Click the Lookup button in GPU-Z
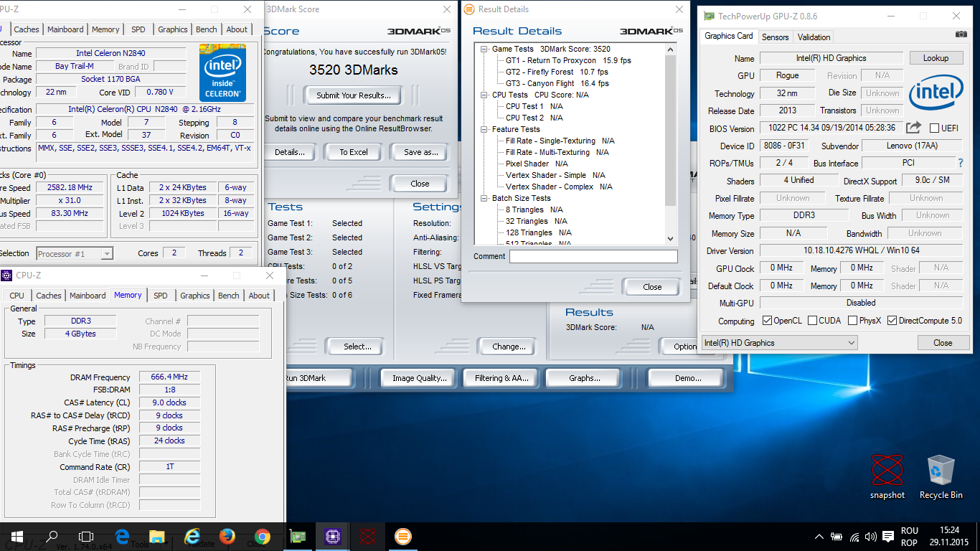Viewport: 980px width, 551px height. (936, 58)
